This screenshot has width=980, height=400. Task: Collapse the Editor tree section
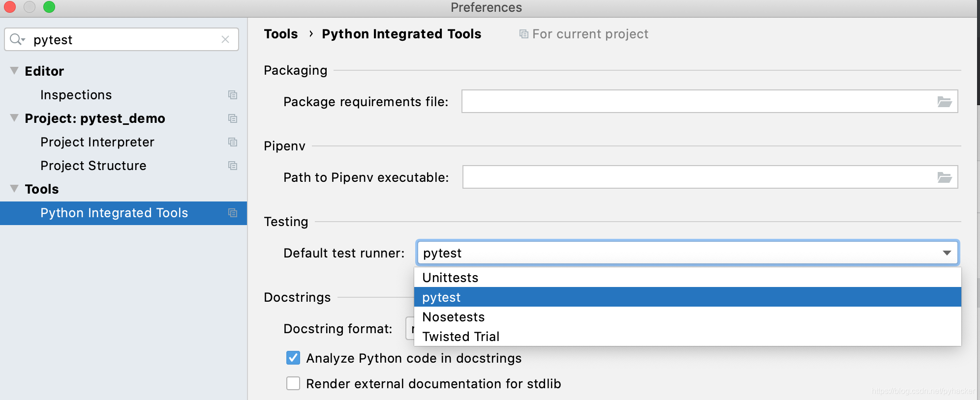coord(14,71)
